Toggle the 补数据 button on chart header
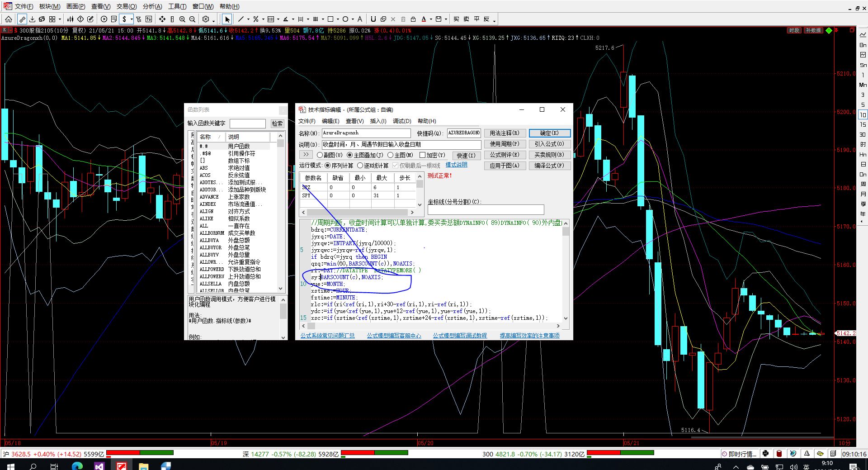 813,30
